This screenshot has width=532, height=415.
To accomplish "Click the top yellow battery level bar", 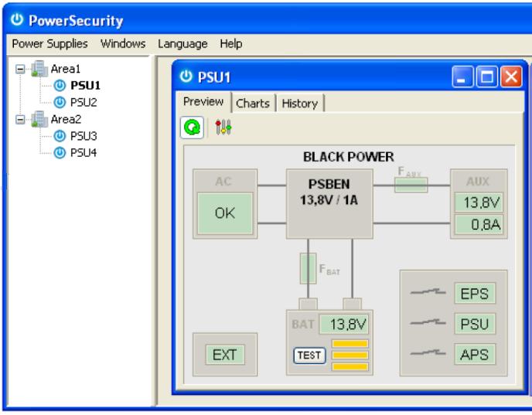I will coord(350,344).
